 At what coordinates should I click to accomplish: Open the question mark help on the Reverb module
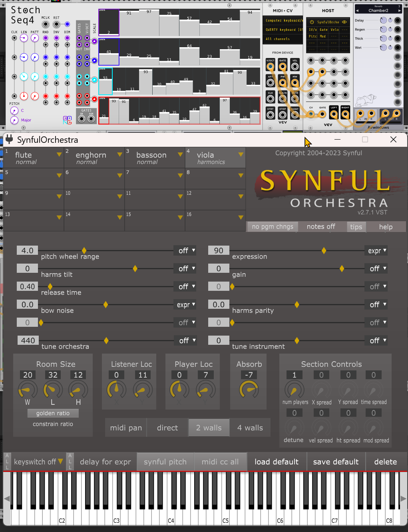(399, 6)
